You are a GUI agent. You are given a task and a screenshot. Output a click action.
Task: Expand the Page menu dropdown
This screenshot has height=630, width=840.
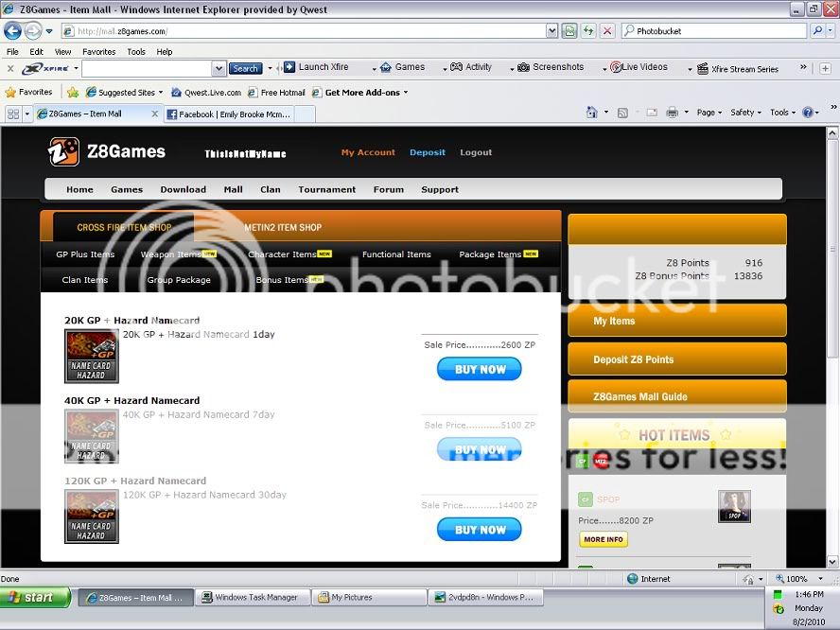coord(709,113)
